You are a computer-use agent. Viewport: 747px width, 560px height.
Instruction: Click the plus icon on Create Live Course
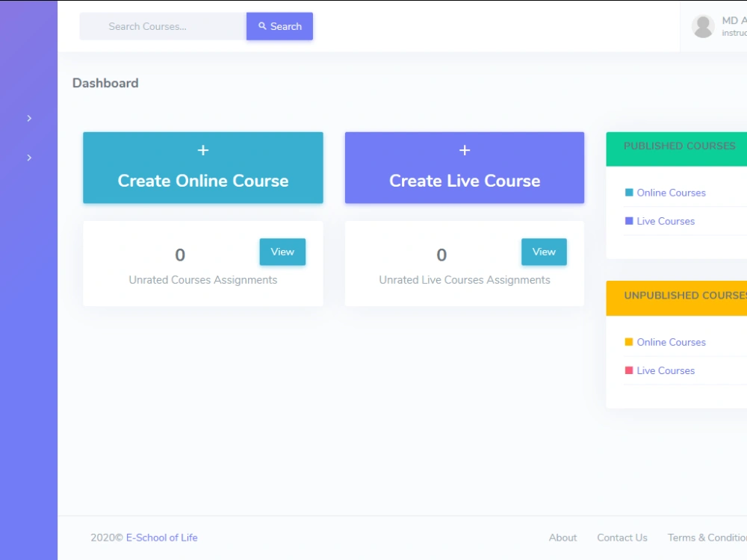pos(465,150)
